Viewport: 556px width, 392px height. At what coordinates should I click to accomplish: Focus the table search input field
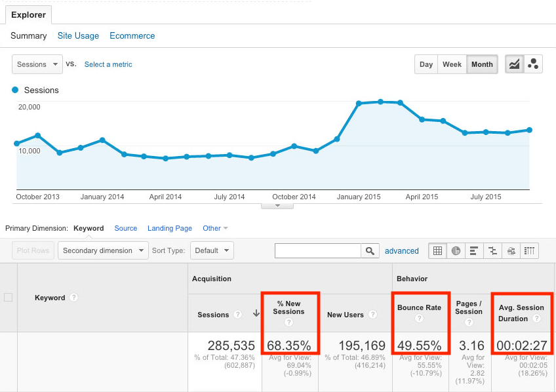click(318, 251)
